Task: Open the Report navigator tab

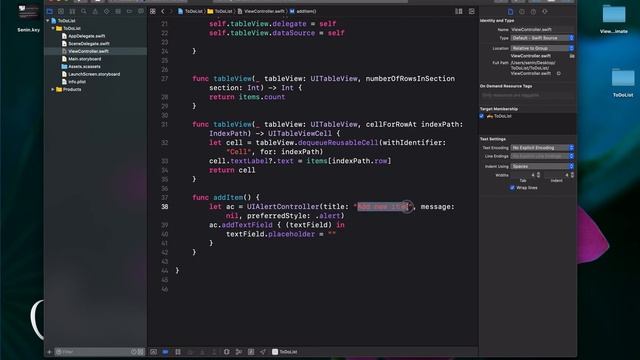Action: click(x=141, y=11)
